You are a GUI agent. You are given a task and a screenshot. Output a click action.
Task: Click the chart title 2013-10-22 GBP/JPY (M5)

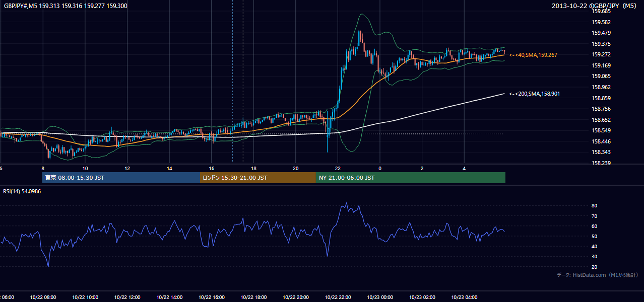coord(595,6)
